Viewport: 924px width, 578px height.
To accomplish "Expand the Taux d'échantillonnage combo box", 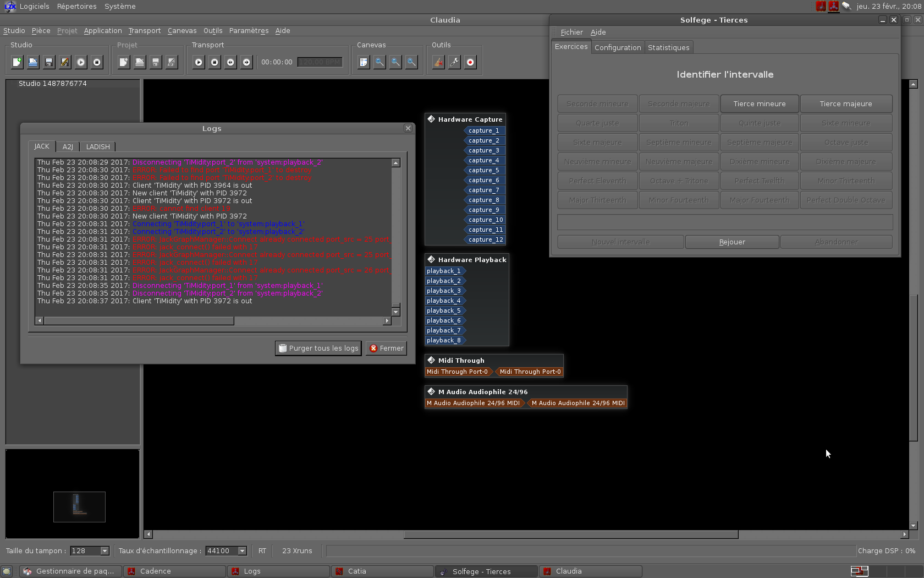I will (x=242, y=551).
